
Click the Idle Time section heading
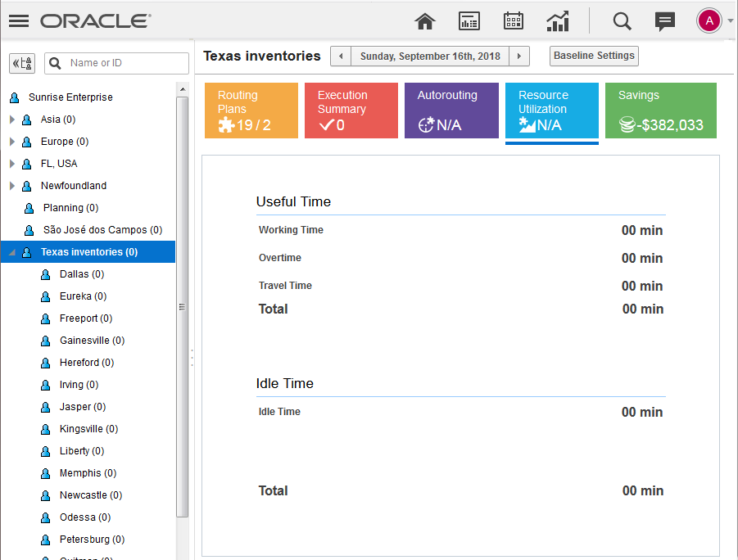click(285, 383)
